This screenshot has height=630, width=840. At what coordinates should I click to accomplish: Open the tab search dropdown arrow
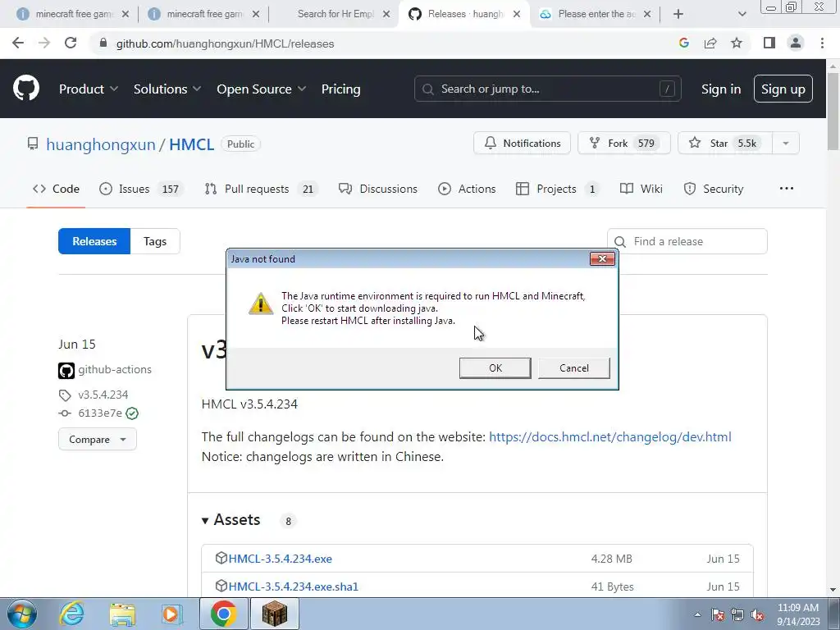[742, 15]
